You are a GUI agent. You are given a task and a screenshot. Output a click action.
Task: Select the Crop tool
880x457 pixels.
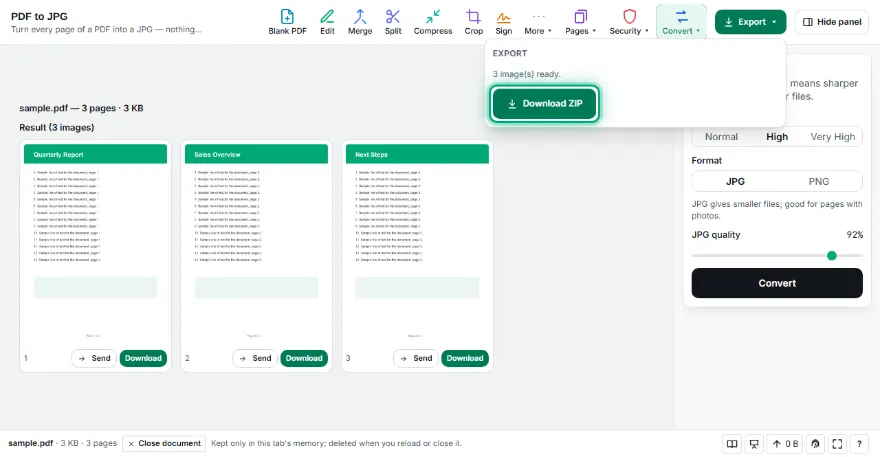point(474,22)
